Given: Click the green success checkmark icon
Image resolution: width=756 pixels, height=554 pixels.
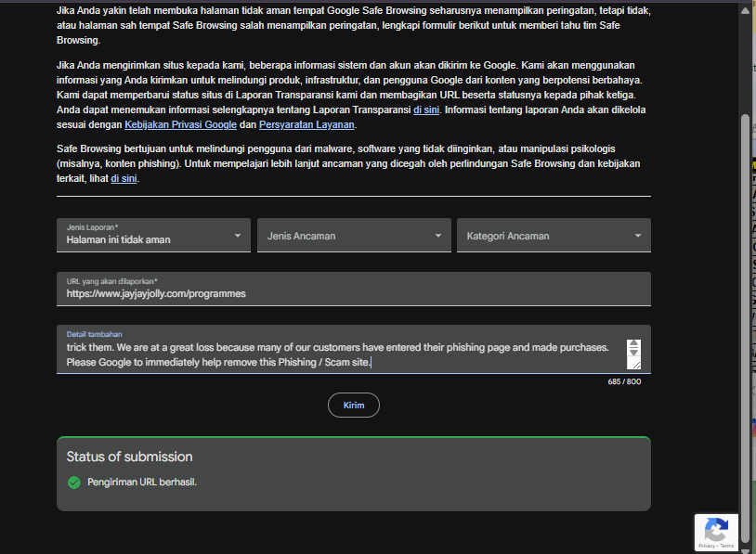Looking at the screenshot, I should click(x=74, y=483).
